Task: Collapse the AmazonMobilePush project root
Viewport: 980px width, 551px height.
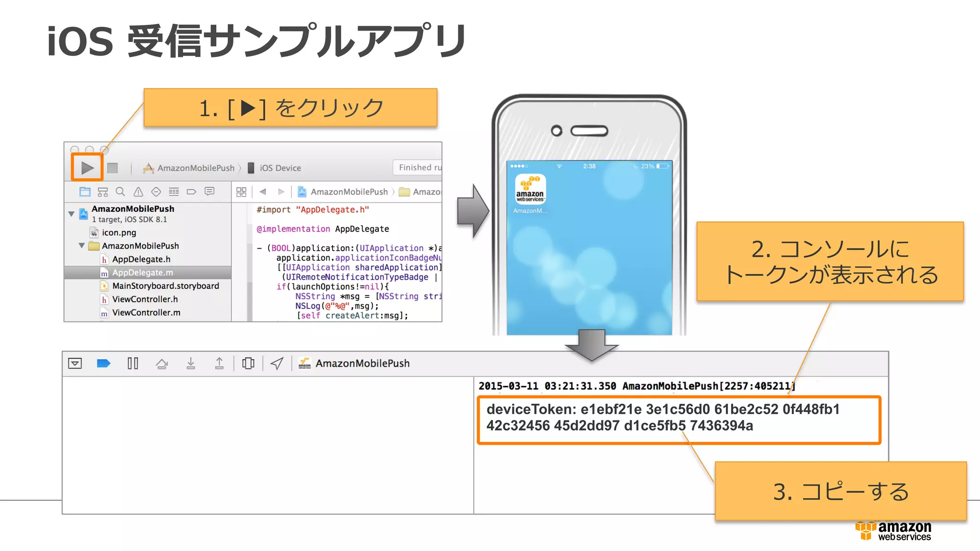Action: click(71, 214)
